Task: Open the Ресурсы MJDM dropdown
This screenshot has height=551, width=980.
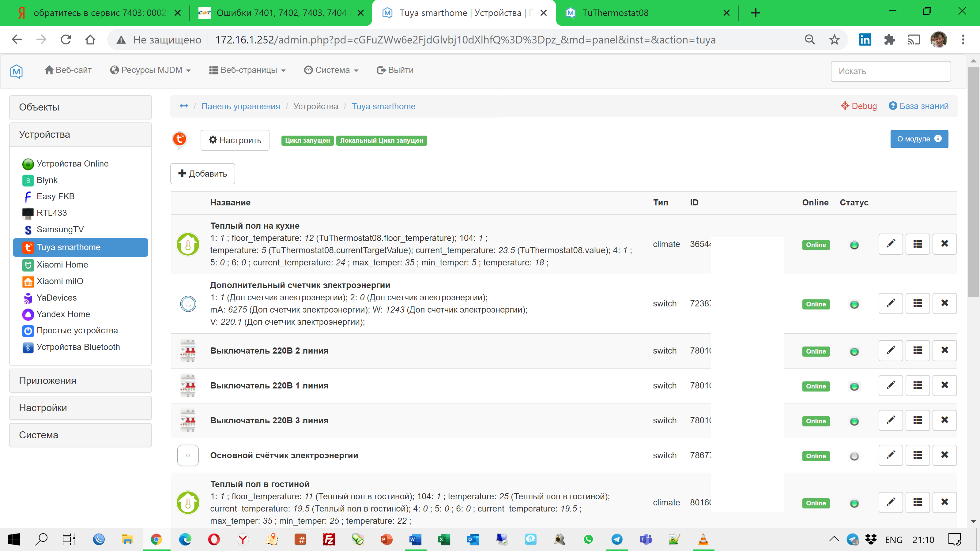Action: click(x=150, y=70)
